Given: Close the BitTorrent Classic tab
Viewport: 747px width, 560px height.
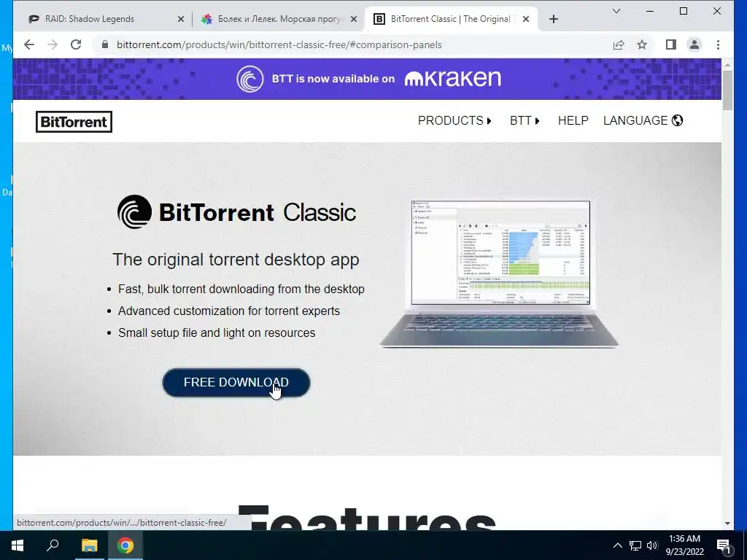Looking at the screenshot, I should pos(526,19).
